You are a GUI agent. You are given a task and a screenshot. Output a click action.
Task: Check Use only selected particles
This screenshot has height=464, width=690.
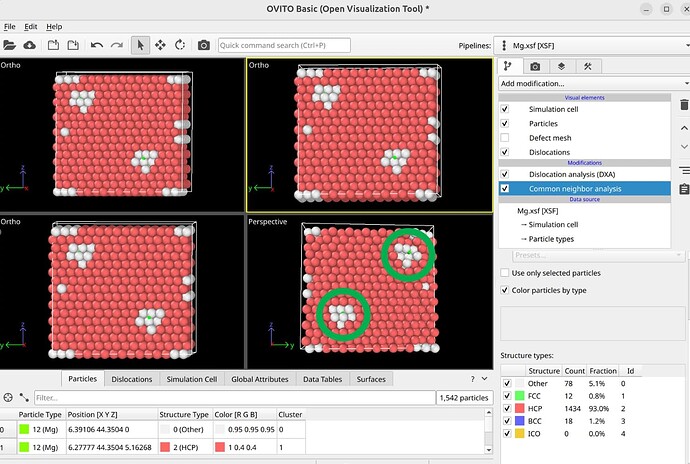coord(504,272)
